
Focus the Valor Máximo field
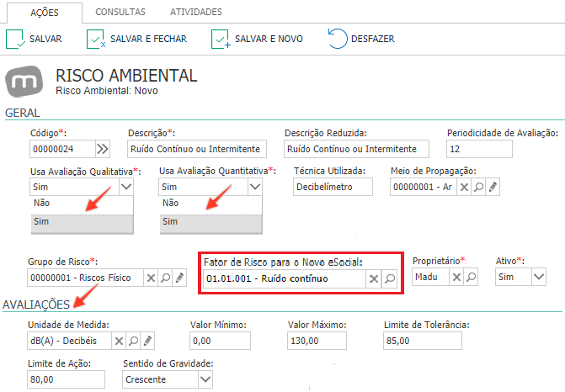[317, 341]
